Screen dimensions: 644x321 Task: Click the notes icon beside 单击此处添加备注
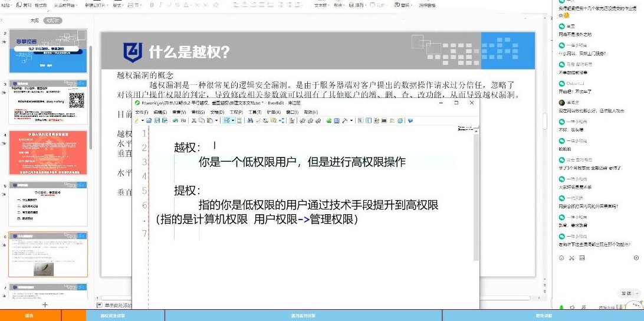pos(99,305)
